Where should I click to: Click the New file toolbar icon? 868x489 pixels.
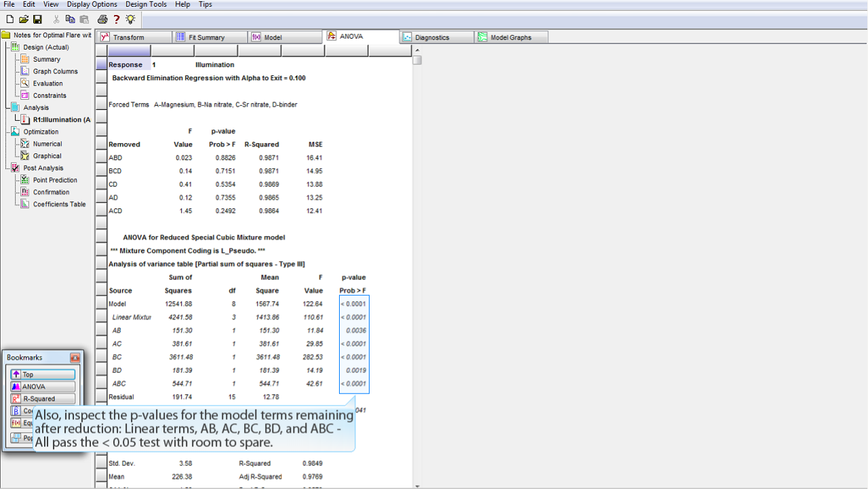[x=9, y=19]
